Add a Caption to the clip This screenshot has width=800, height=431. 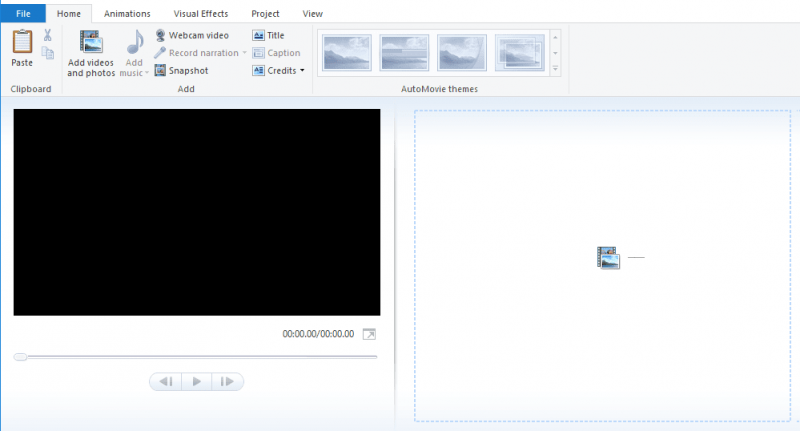pos(277,53)
